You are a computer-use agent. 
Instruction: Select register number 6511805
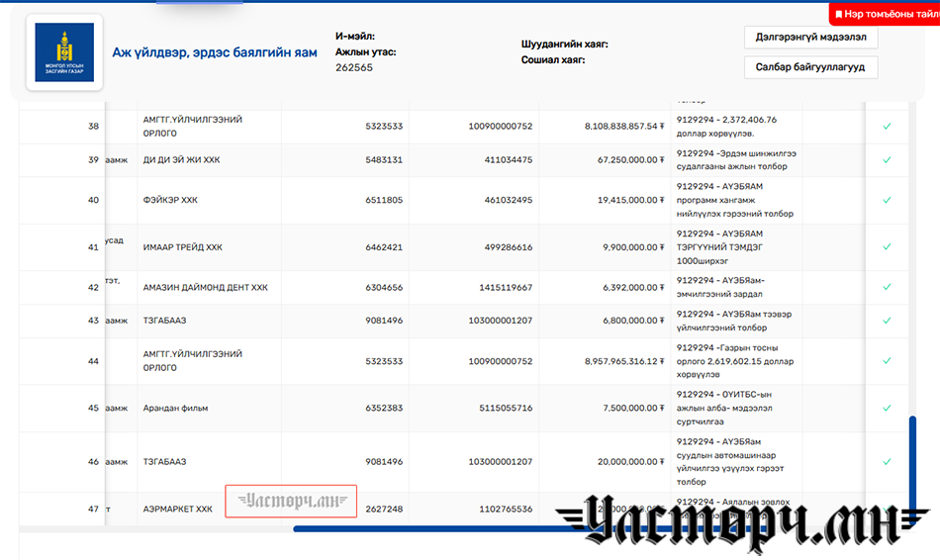[384, 200]
